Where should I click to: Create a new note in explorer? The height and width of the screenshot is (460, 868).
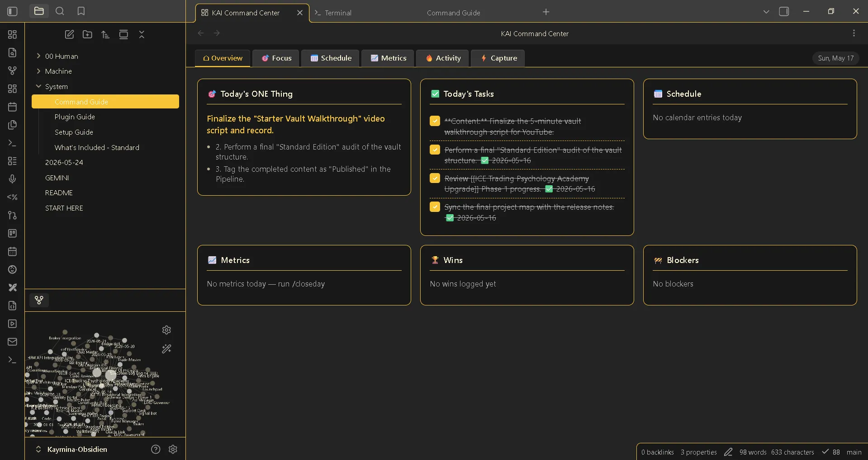[x=69, y=34]
